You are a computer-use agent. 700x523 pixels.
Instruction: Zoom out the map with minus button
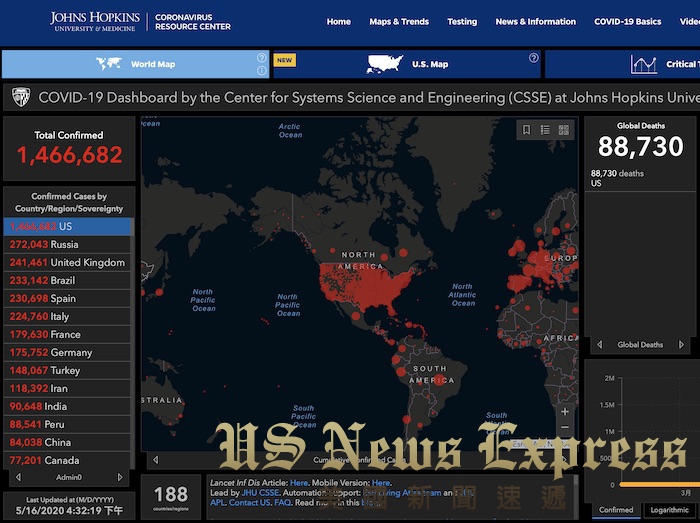(565, 427)
